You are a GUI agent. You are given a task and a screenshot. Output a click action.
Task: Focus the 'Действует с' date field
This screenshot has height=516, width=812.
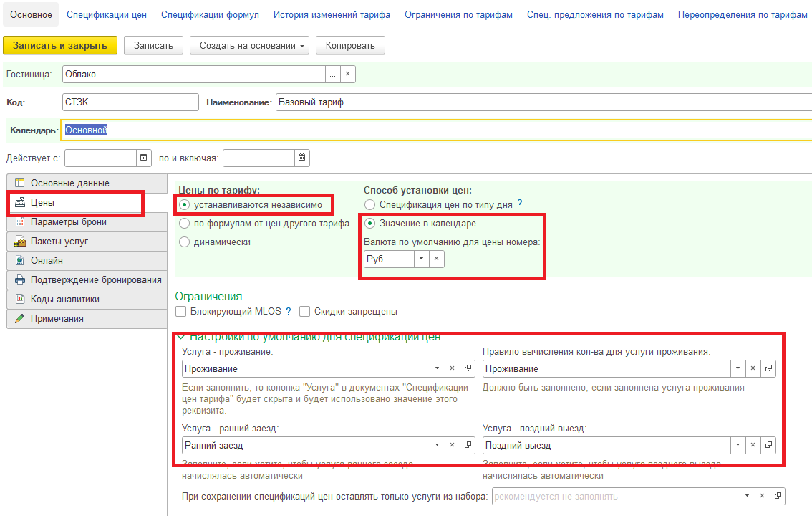[x=100, y=158]
